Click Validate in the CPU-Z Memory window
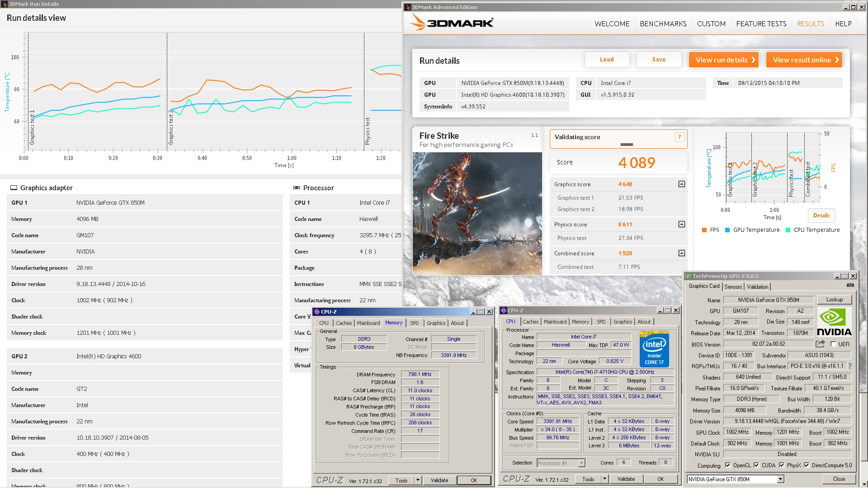868x488 pixels. (x=439, y=480)
